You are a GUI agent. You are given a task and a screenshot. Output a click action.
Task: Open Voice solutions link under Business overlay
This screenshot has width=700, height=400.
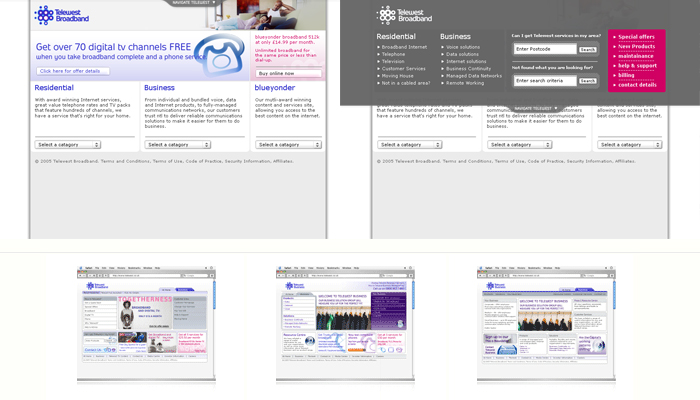tap(463, 47)
